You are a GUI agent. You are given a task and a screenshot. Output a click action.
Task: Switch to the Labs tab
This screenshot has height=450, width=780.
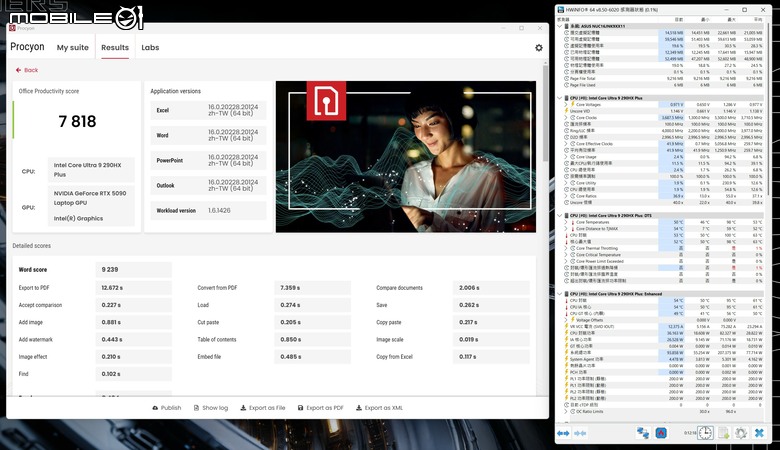(150, 48)
